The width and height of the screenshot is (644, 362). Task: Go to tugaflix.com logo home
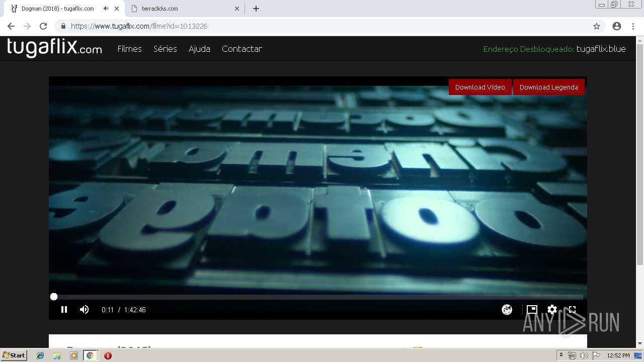click(54, 48)
